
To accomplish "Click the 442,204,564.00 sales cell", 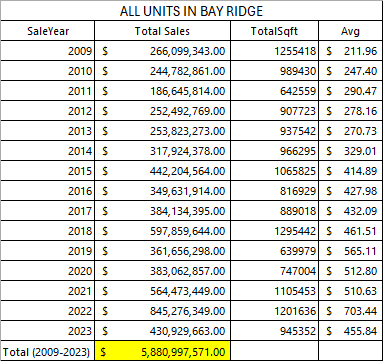I will click(x=162, y=171).
